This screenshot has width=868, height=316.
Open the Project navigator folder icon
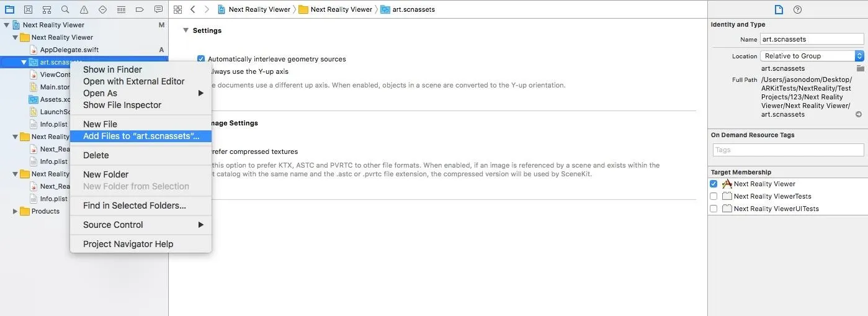[x=9, y=9]
